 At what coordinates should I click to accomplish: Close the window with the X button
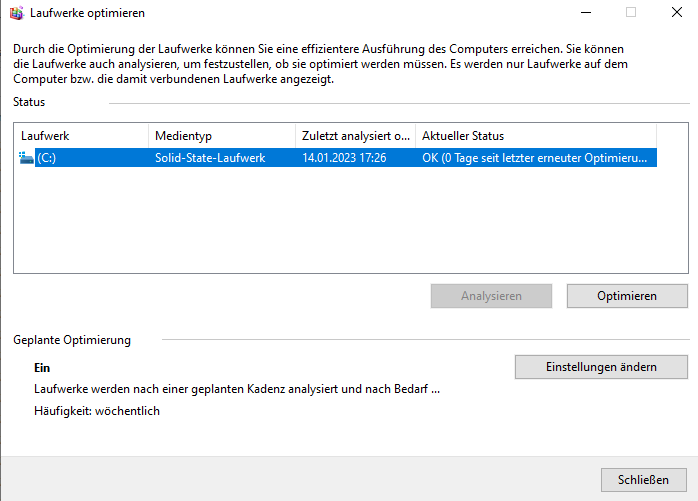677,12
